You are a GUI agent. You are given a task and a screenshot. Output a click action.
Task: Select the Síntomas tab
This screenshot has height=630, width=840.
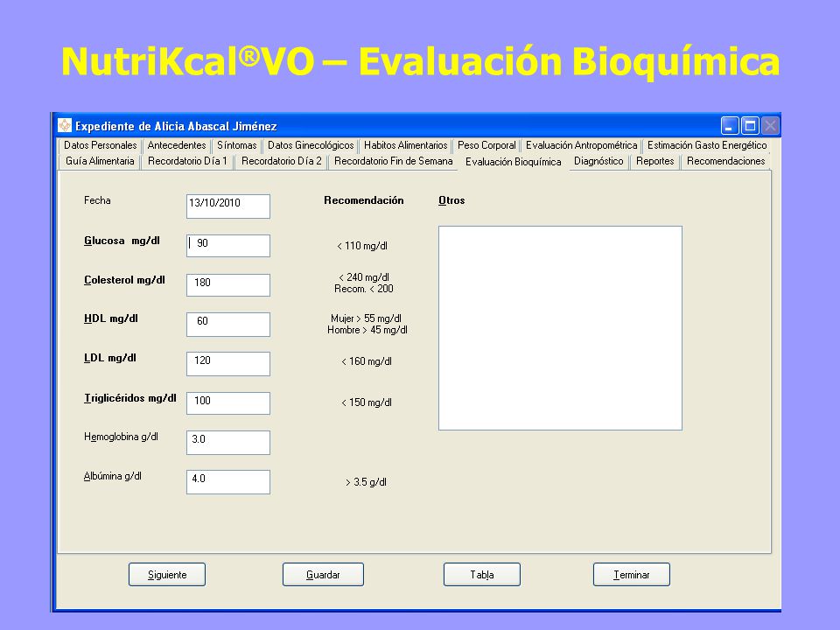pyautogui.click(x=237, y=145)
